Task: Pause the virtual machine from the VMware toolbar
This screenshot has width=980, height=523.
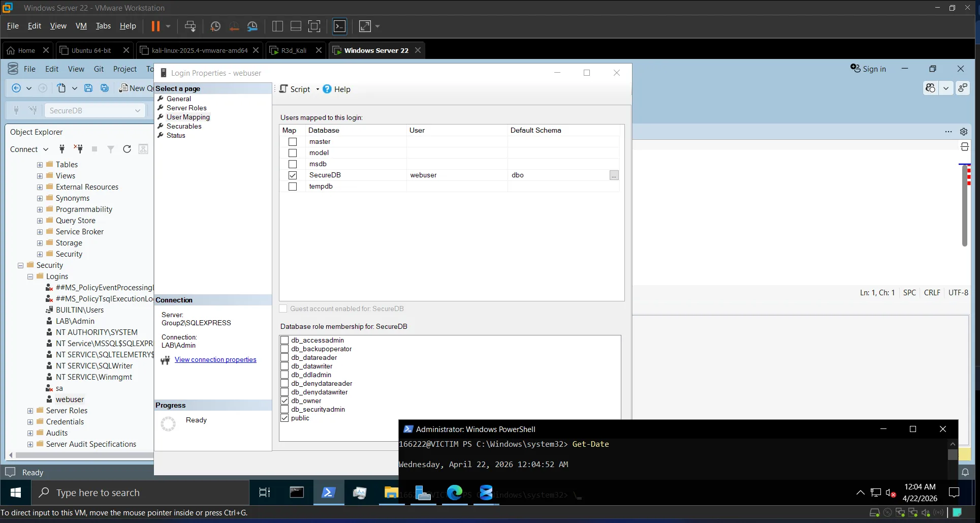Action: coord(155,26)
